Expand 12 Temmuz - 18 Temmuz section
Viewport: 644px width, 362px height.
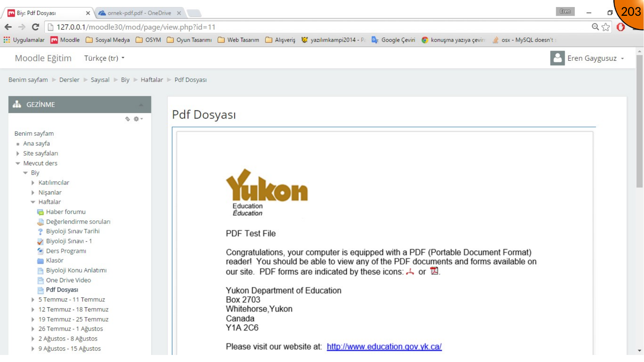coord(33,310)
